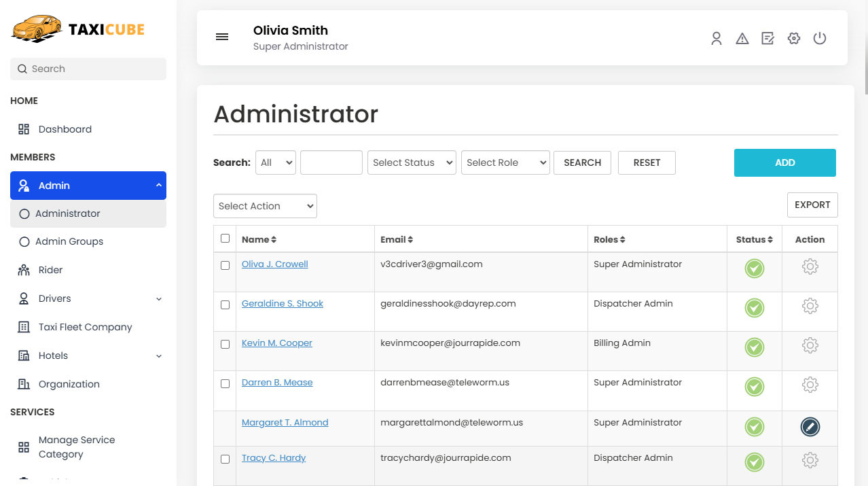The height and width of the screenshot is (486, 868).
Task: Expand the Select Action dropdown
Action: 265,207
